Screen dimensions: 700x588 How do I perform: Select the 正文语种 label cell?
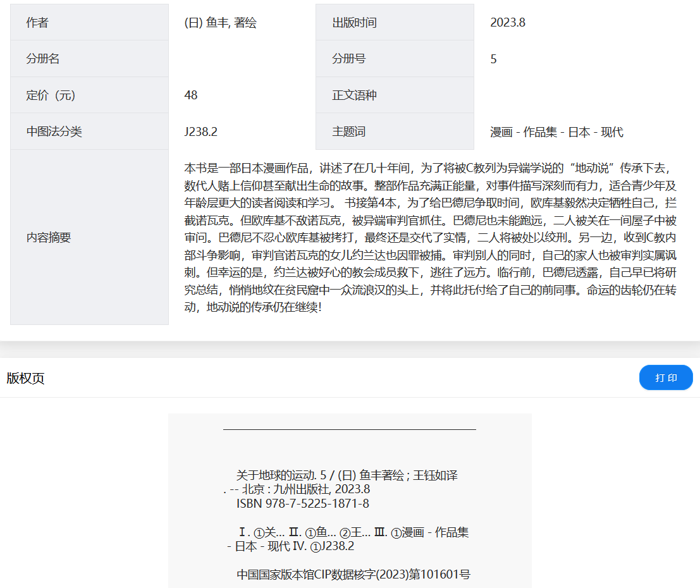coord(395,95)
